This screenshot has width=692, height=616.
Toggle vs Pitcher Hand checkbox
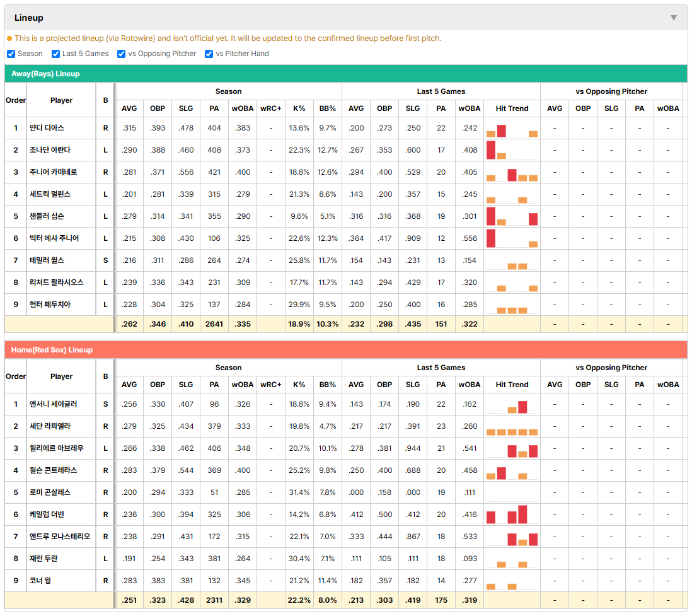[x=209, y=54]
